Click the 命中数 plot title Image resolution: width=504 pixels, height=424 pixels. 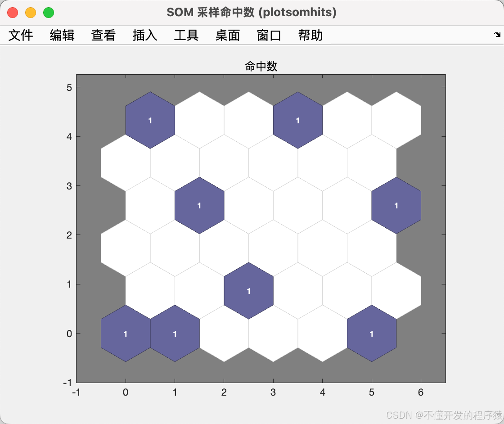(260, 66)
